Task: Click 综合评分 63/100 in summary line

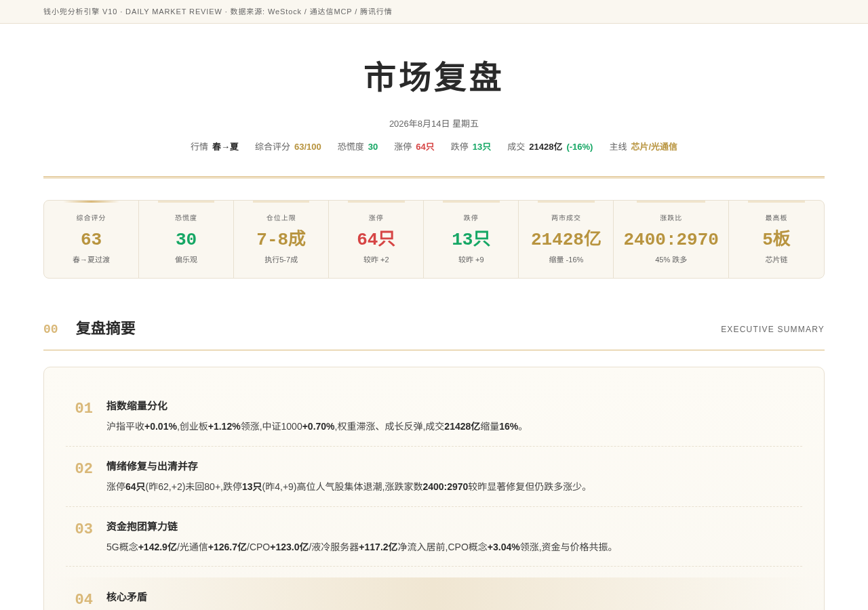Action: [x=288, y=146]
